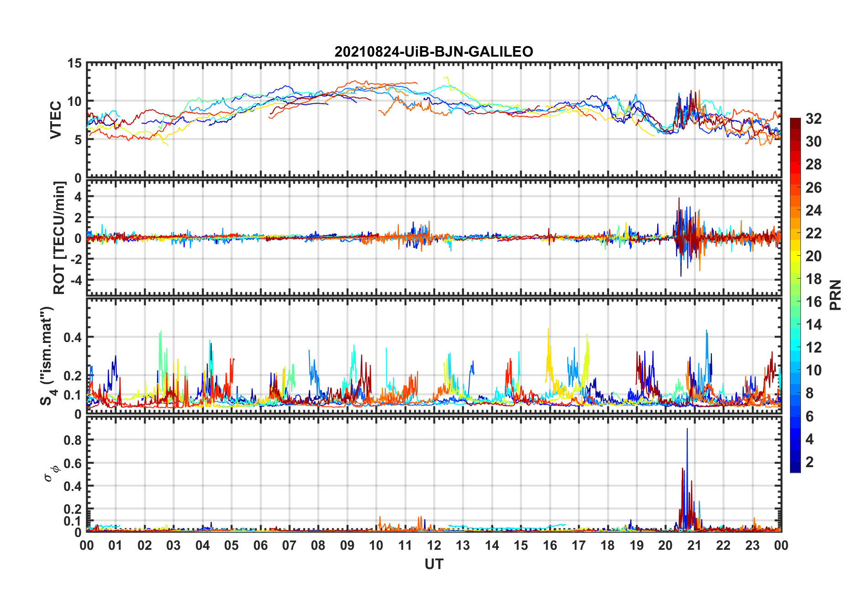Click the ROT [TECU/min] axis label
The width and height of the screenshot is (868, 590).
59,238
